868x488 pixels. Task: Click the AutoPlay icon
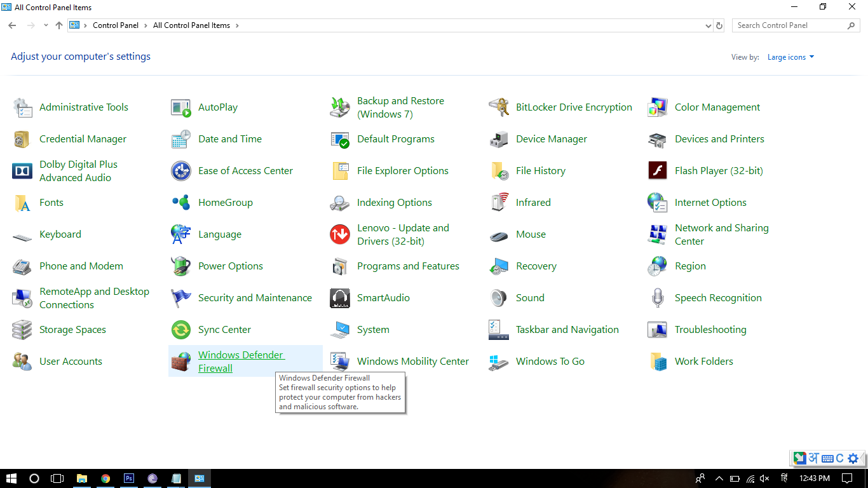click(181, 107)
